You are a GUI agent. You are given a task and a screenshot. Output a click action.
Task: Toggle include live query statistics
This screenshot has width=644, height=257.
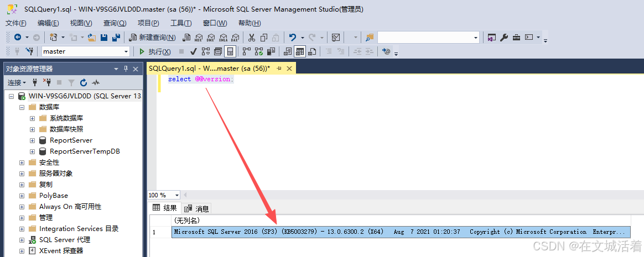click(259, 51)
